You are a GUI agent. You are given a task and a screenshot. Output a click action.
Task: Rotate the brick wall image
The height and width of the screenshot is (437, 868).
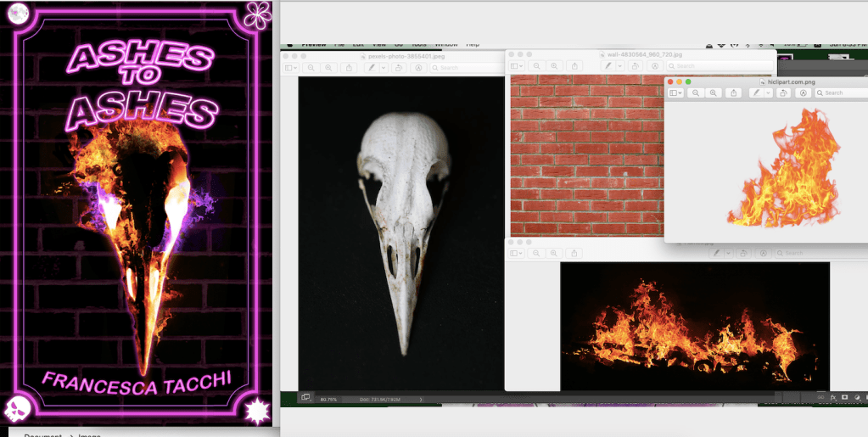[636, 65]
